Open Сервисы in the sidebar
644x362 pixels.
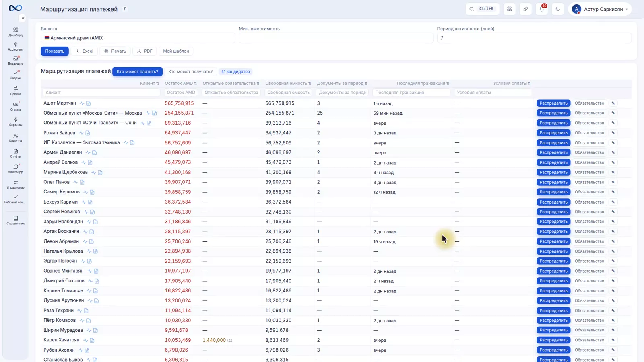[x=15, y=122]
